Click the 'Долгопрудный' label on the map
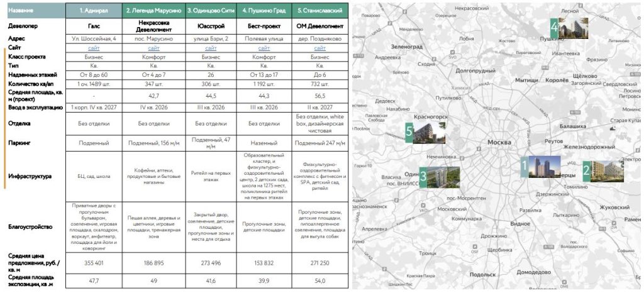 tap(475, 70)
